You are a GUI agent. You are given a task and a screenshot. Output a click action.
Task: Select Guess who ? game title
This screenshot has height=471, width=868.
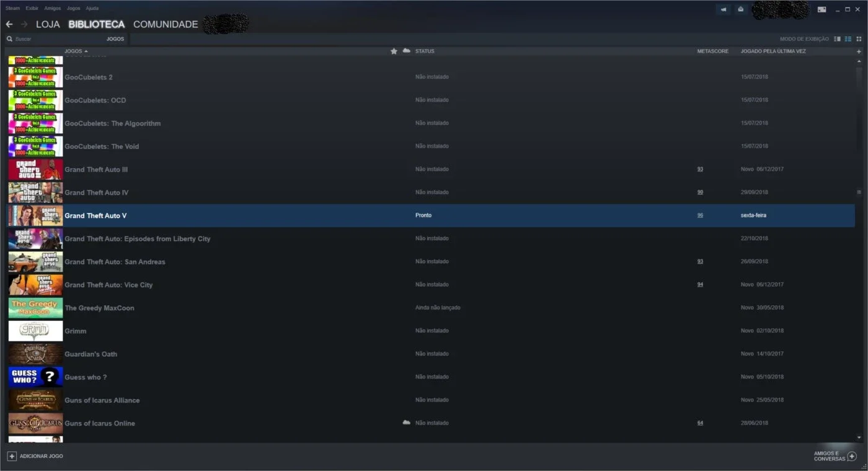pyautogui.click(x=86, y=377)
